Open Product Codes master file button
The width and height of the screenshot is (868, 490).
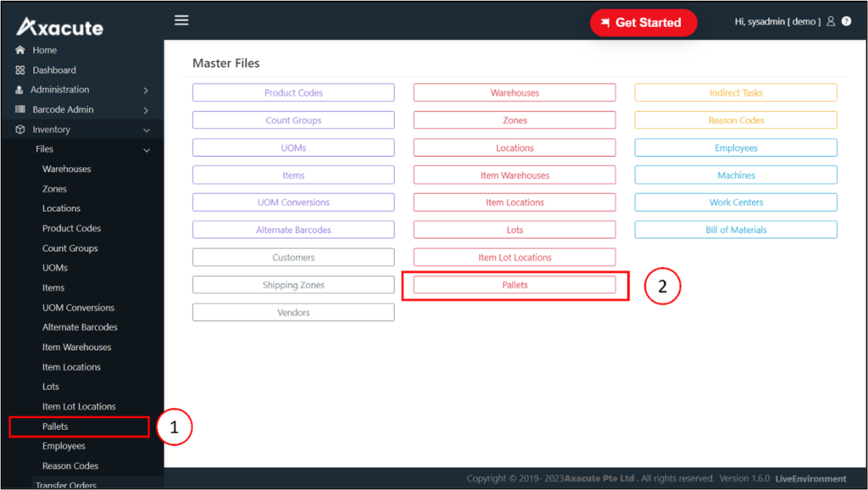[x=293, y=92]
